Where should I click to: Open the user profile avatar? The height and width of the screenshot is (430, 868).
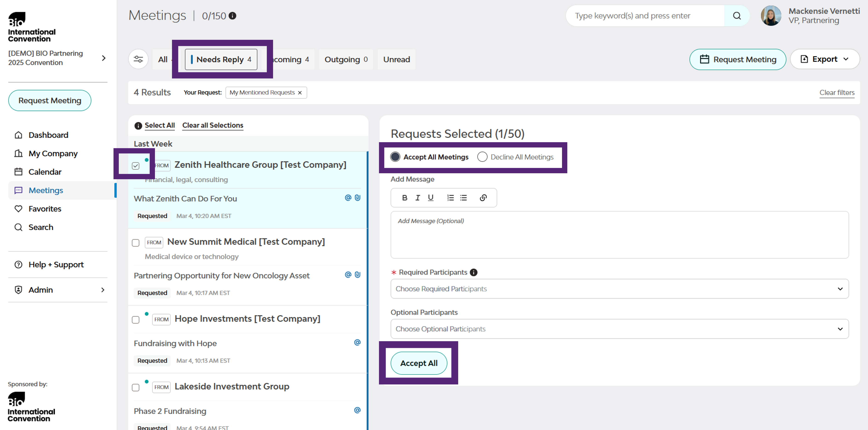(x=771, y=16)
